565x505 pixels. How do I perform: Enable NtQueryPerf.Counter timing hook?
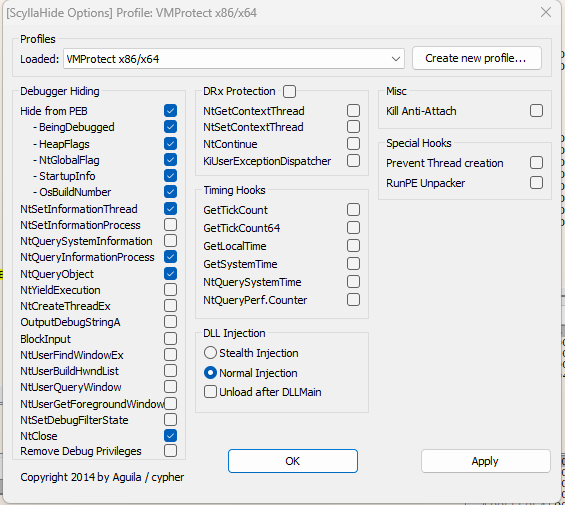tap(353, 300)
